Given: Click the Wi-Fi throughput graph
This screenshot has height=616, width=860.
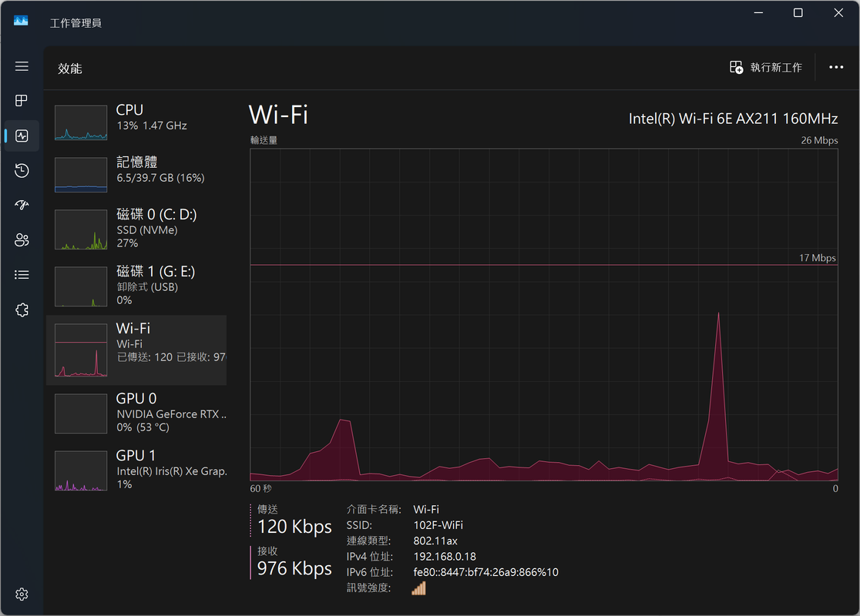Looking at the screenshot, I should coord(543,315).
